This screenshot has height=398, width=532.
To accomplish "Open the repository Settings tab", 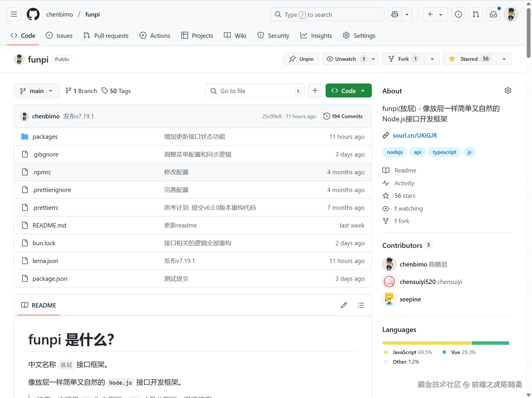I will (x=359, y=35).
